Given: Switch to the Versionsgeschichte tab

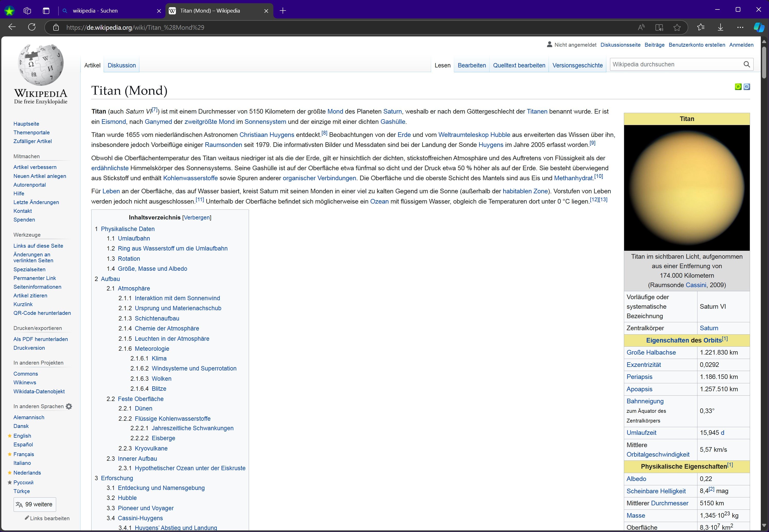Looking at the screenshot, I should tap(577, 65).
